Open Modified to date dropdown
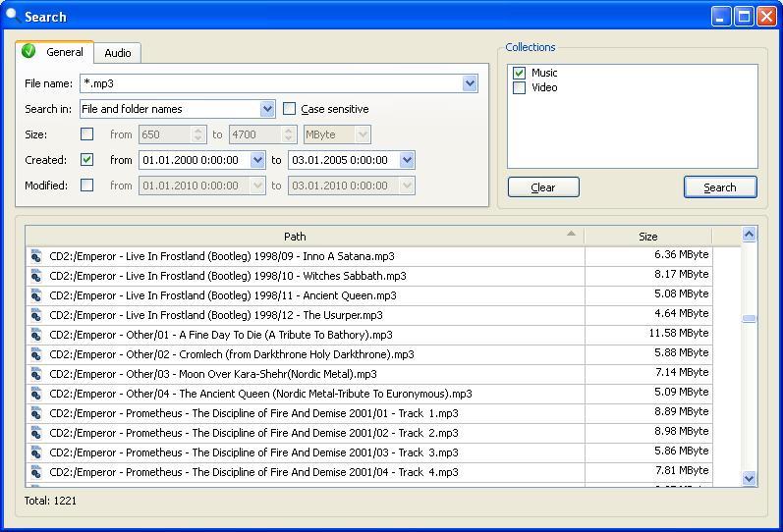The image size is (783, 532). [407, 186]
